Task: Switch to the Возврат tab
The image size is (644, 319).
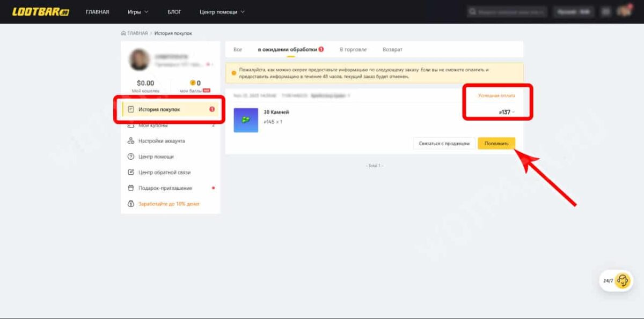Action: tap(392, 49)
